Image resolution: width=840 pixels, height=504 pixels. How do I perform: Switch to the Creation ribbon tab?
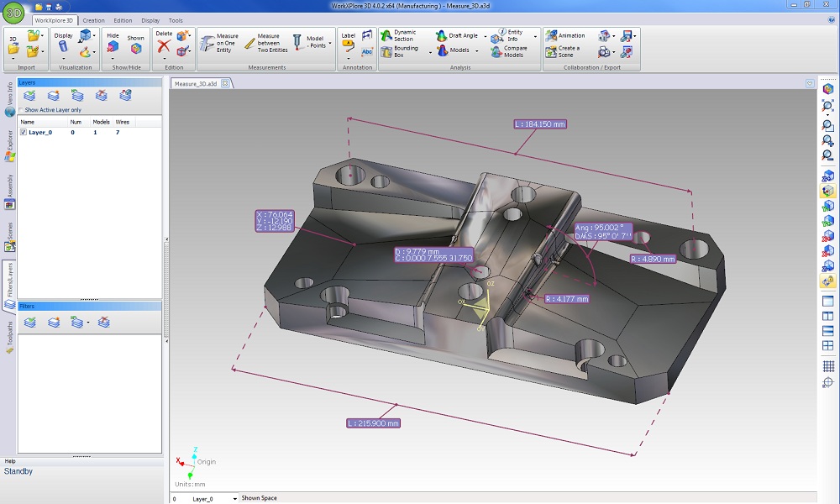coord(93,20)
